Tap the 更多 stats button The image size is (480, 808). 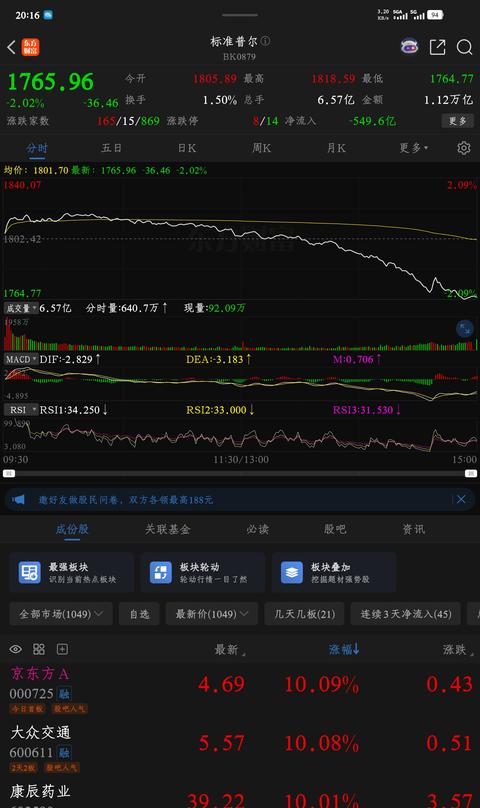point(457,121)
